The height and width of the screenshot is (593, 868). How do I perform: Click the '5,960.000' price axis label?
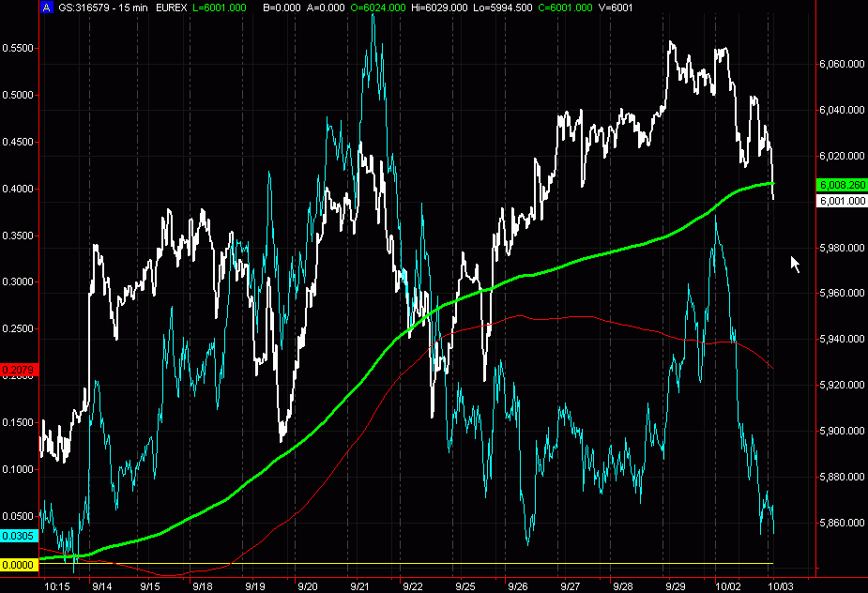click(842, 293)
